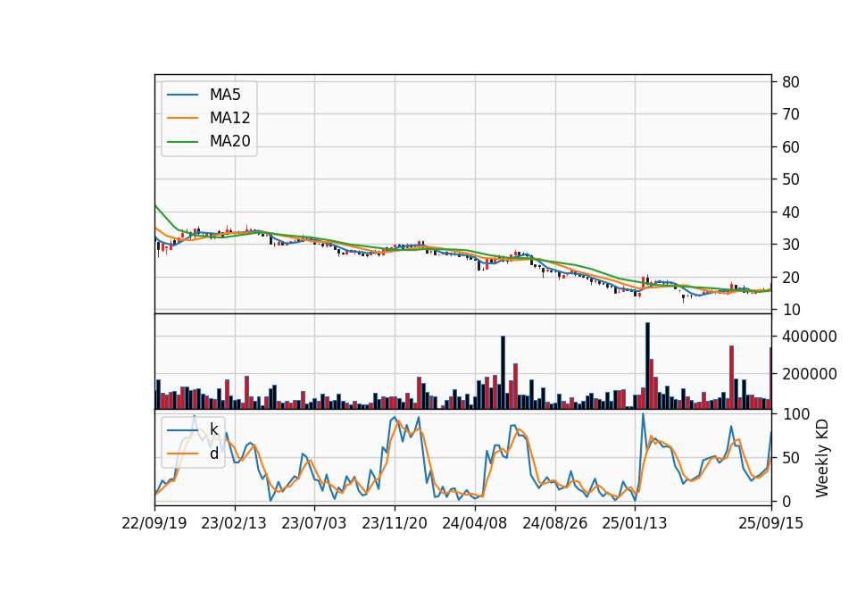
Task: Click the 24/08/26 date label
Action: [554, 523]
